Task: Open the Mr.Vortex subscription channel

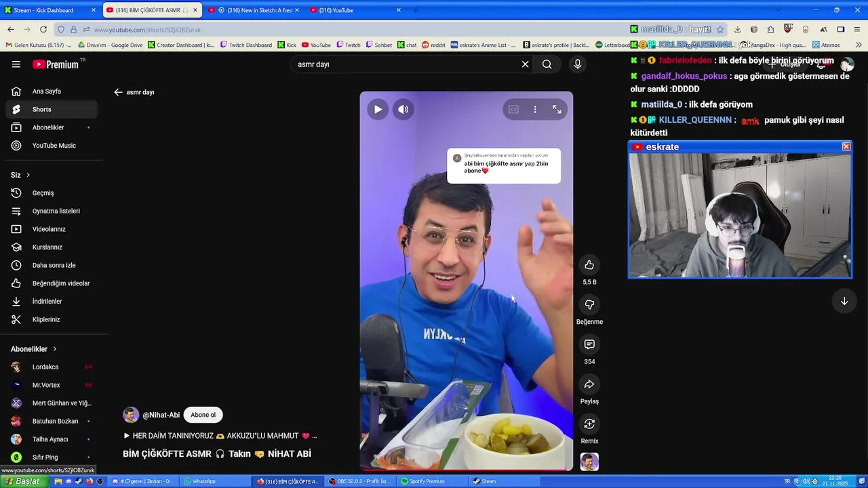Action: coord(51,385)
